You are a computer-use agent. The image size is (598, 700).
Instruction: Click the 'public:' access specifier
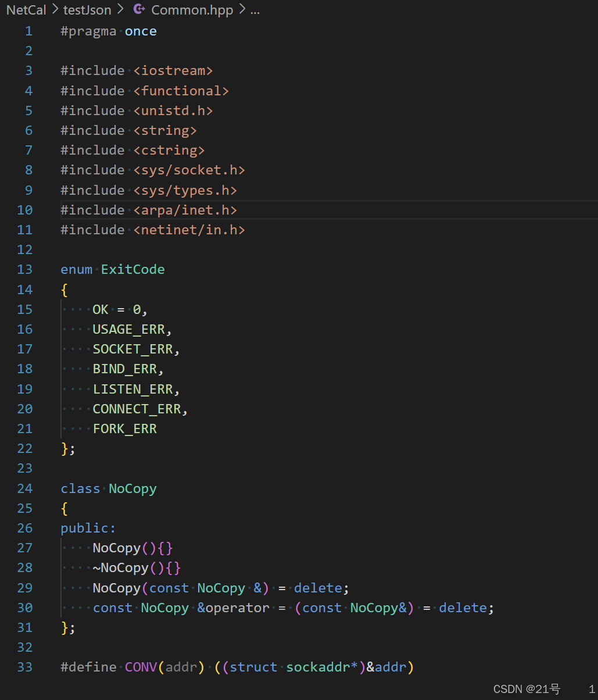coord(88,528)
